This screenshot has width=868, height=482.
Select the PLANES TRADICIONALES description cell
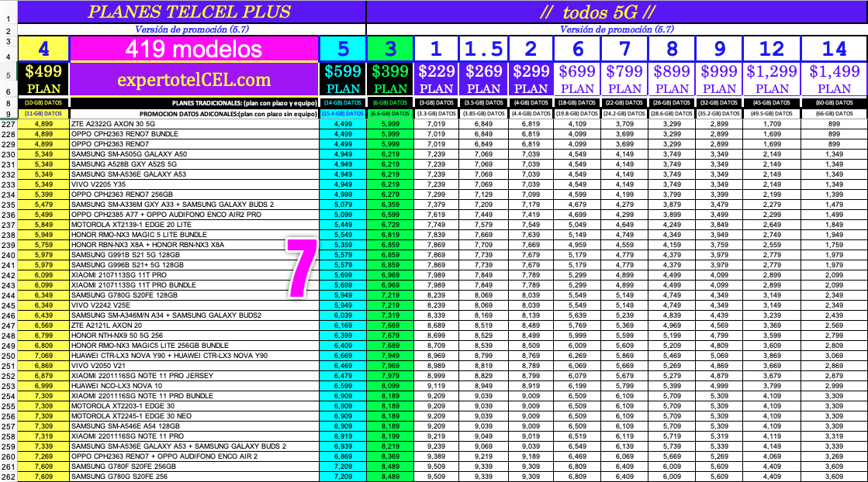coord(194,103)
